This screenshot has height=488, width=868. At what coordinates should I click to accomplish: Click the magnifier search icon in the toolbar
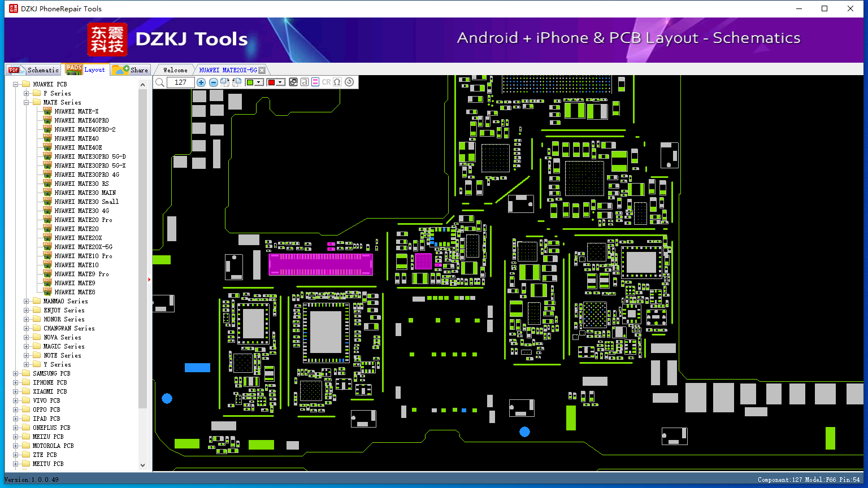(x=160, y=82)
